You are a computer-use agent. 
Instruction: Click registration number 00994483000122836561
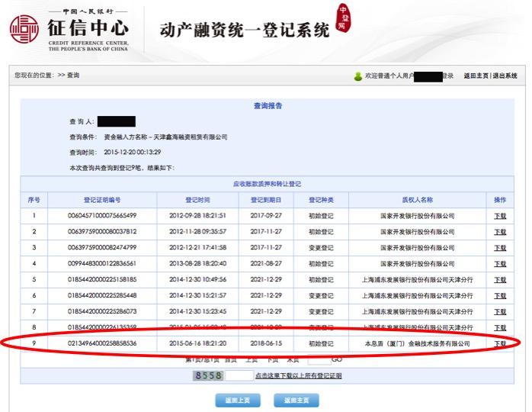pos(102,263)
